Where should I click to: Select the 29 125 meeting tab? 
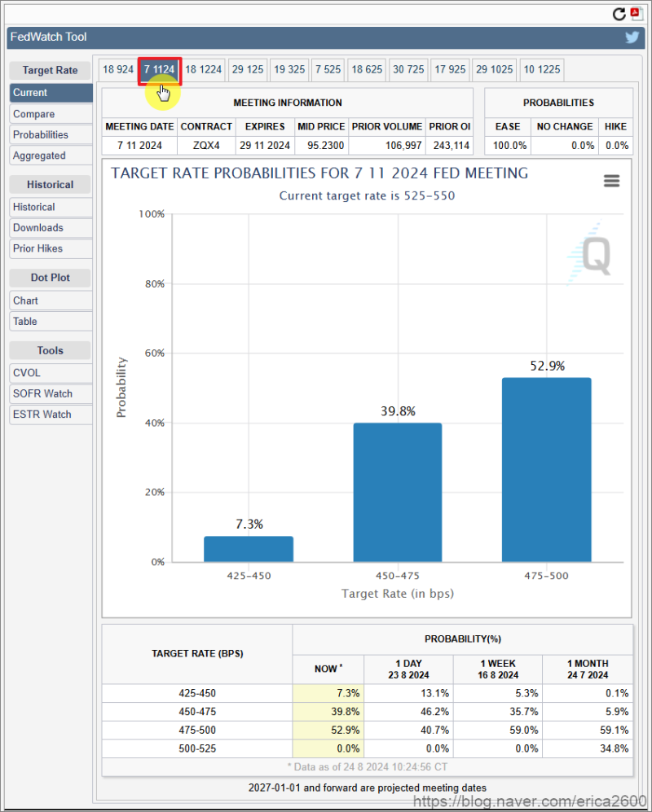[248, 69]
